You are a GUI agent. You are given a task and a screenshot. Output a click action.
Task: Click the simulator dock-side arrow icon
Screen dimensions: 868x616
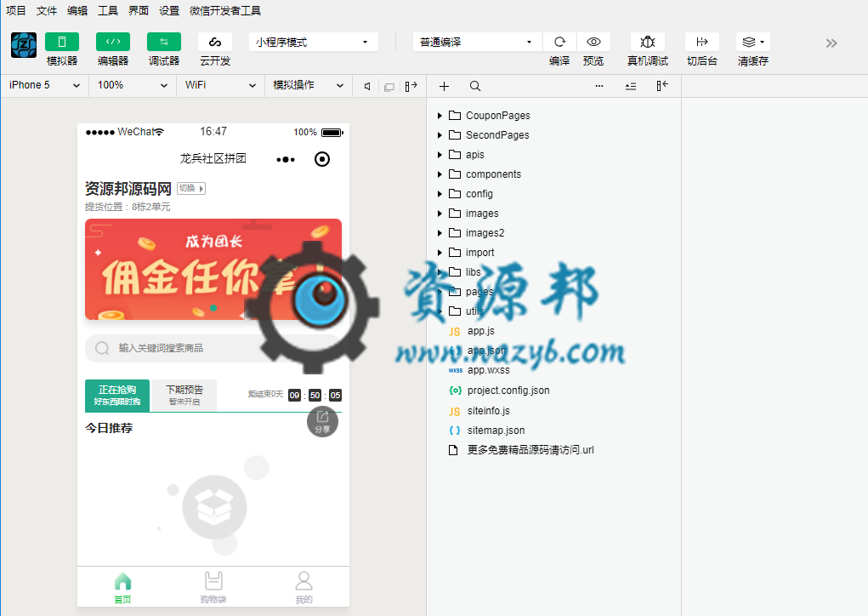coord(411,87)
